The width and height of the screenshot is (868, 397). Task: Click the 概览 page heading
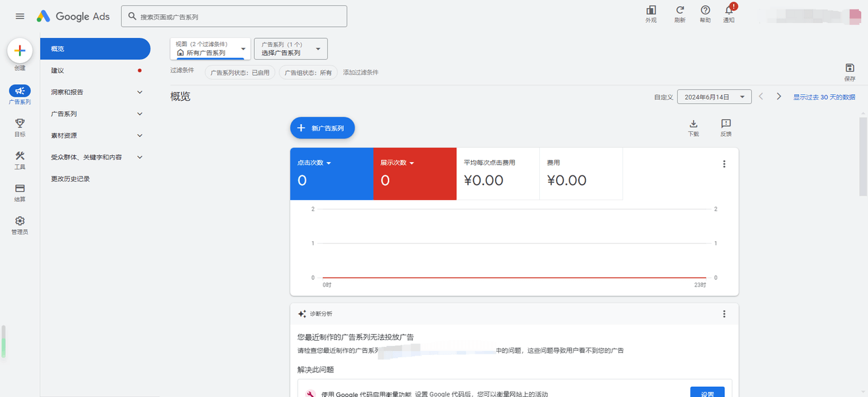(x=180, y=97)
